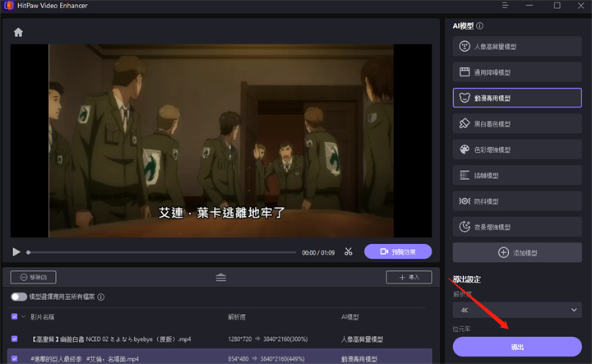Toggle the select-all checkbox in header

14,316
